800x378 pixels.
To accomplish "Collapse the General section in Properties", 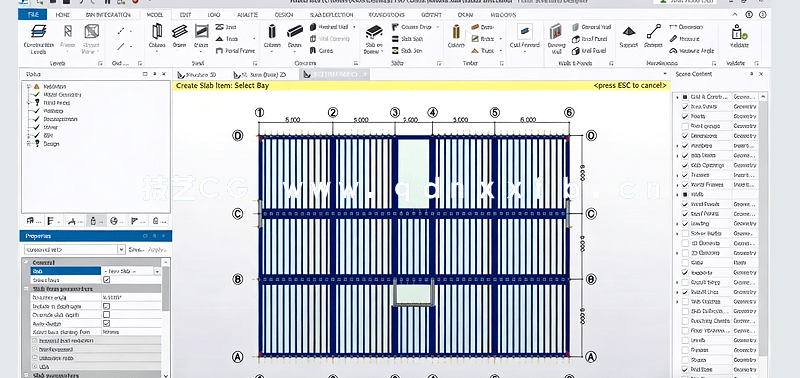I will coord(27,263).
